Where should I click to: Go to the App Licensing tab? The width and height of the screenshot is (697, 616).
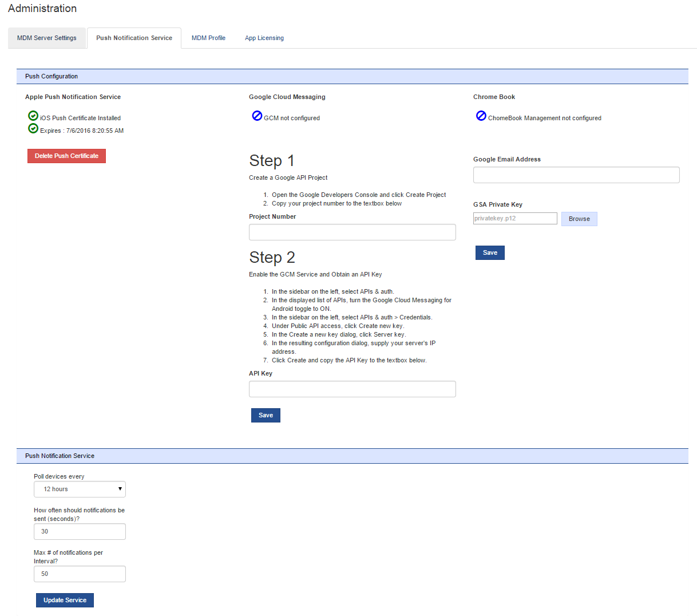point(264,38)
